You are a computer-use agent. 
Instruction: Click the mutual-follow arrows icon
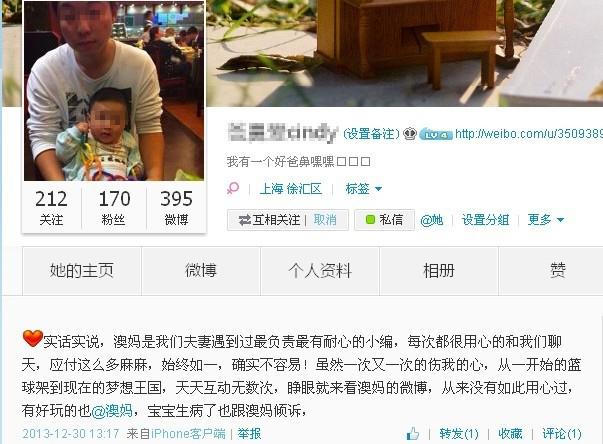[244, 220]
